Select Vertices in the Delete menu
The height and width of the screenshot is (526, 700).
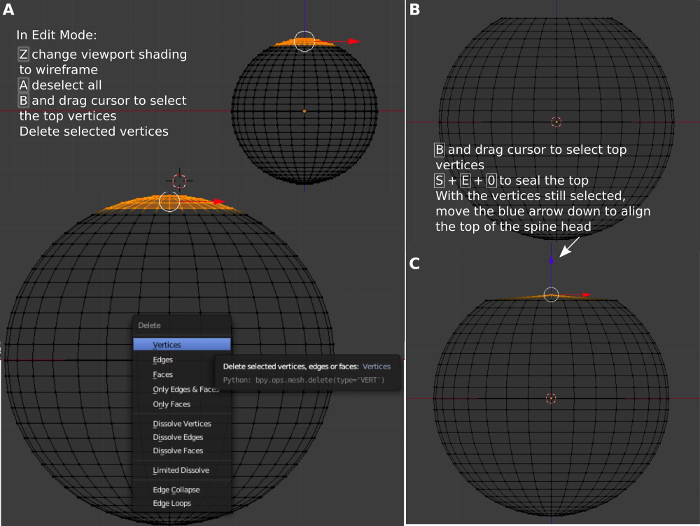[x=182, y=344]
